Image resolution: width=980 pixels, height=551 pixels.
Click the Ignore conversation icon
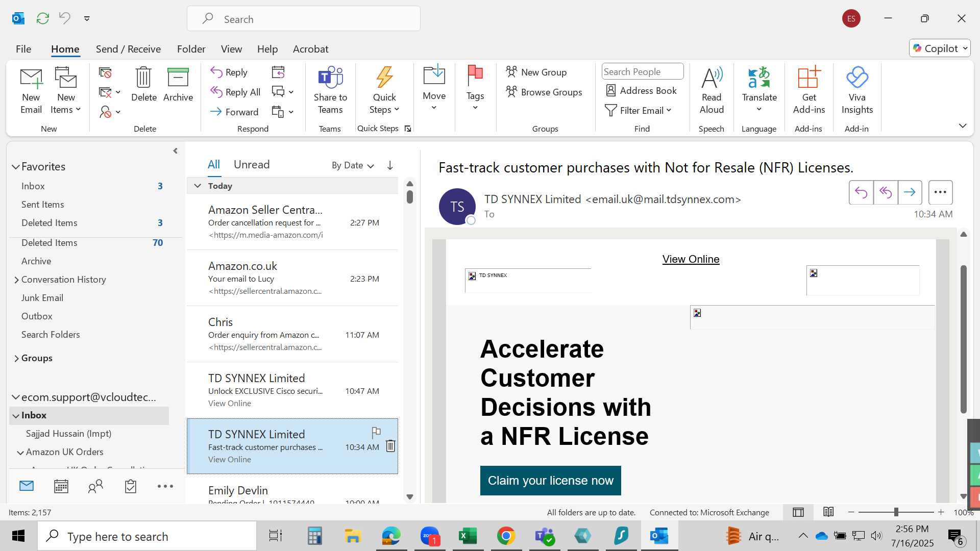coord(105,73)
